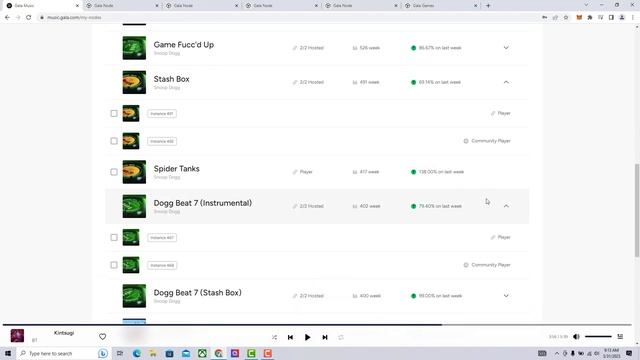640x360 pixels.
Task: Toggle shuffle in the player bar
Action: pos(274,337)
